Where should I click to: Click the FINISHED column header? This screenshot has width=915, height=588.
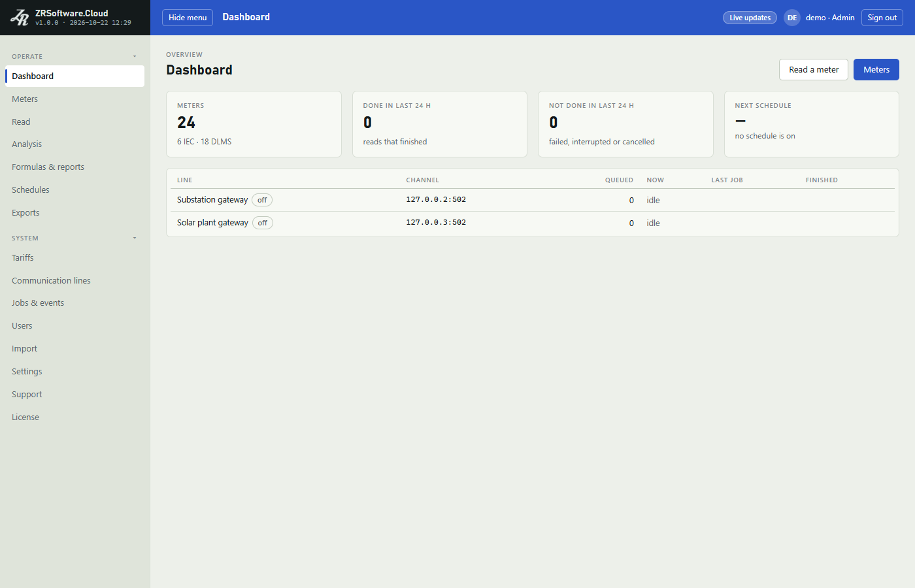(x=822, y=180)
